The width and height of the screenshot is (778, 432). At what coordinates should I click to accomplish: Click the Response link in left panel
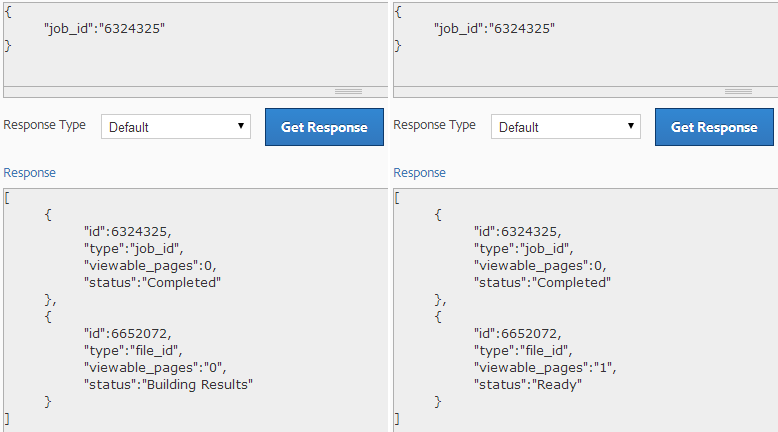tap(30, 173)
